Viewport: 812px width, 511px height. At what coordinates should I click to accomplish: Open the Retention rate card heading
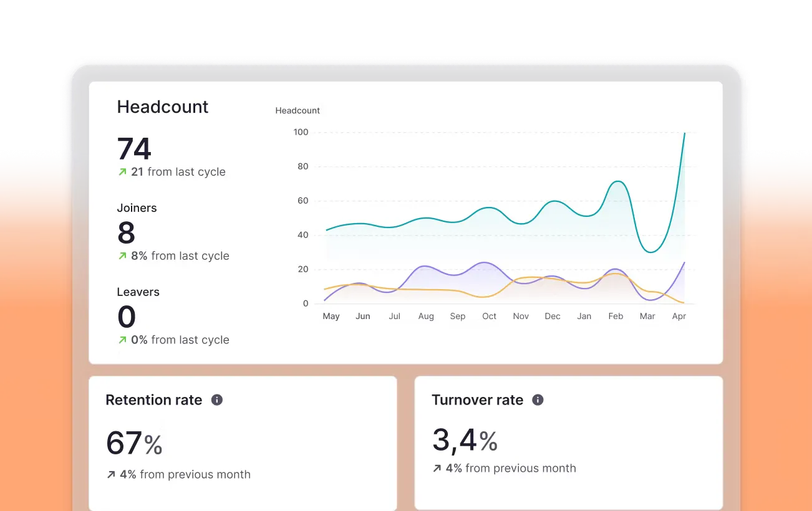pos(154,400)
